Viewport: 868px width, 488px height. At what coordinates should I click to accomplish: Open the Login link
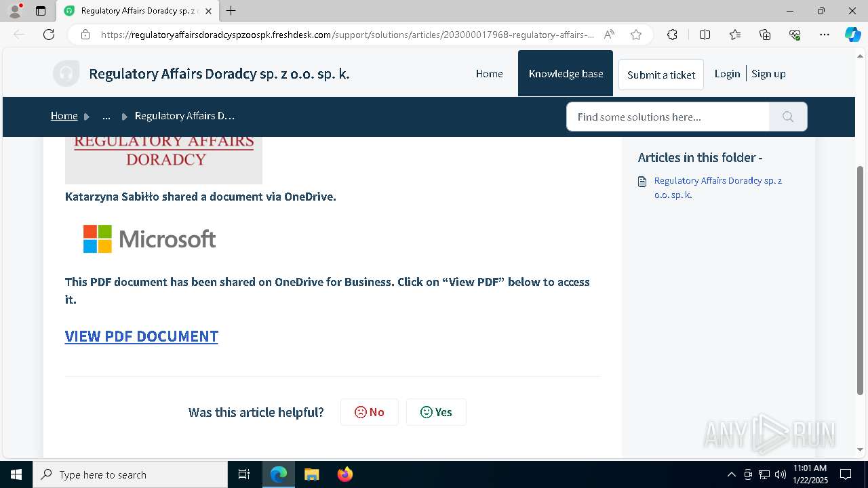(727, 74)
